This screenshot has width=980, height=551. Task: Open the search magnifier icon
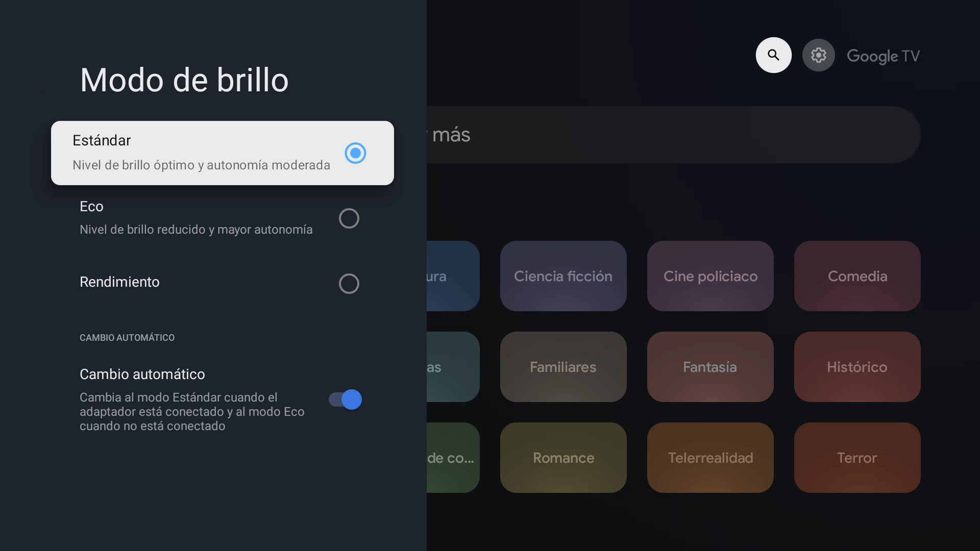coord(773,55)
